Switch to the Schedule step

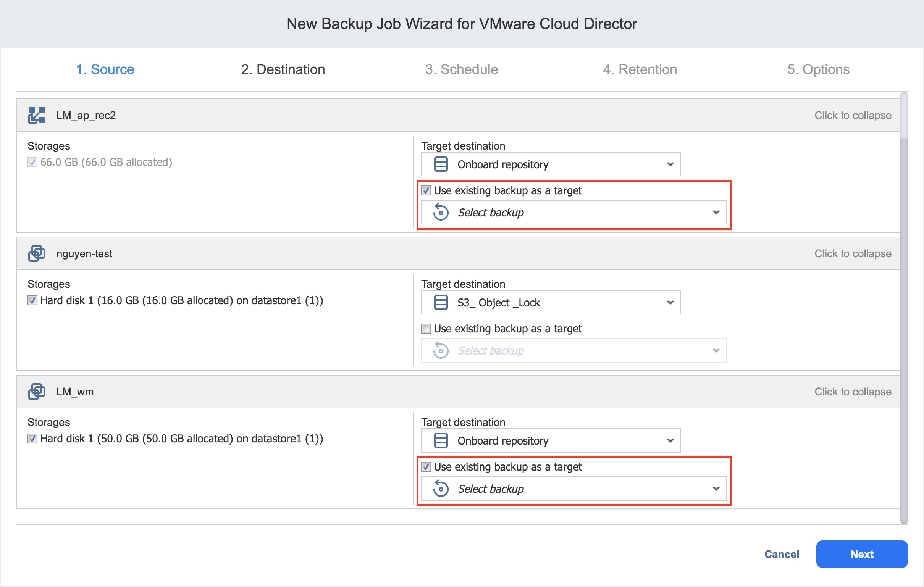461,69
